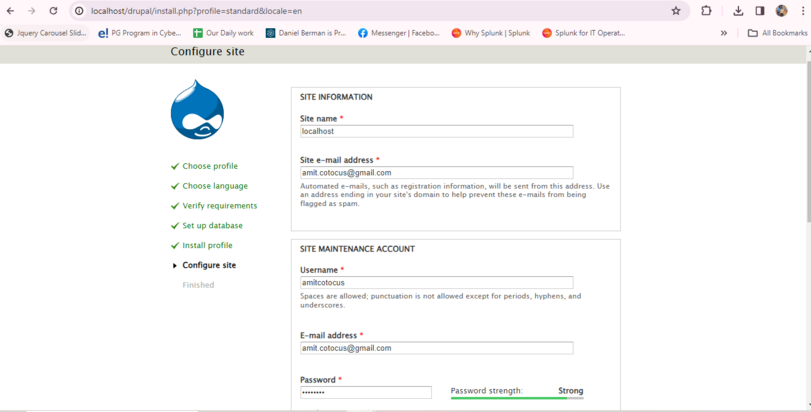The image size is (811, 412).
Task: Click the Strong password strength label
Action: pos(570,391)
